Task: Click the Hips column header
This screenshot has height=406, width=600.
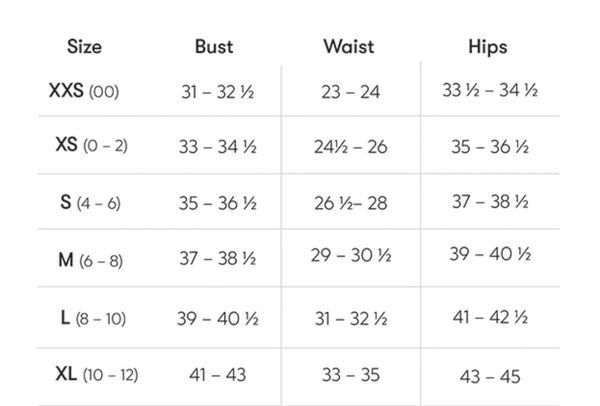Action: tap(488, 47)
